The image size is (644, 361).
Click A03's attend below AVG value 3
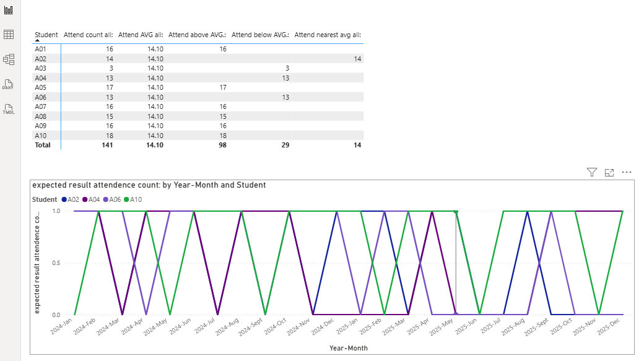pos(287,68)
